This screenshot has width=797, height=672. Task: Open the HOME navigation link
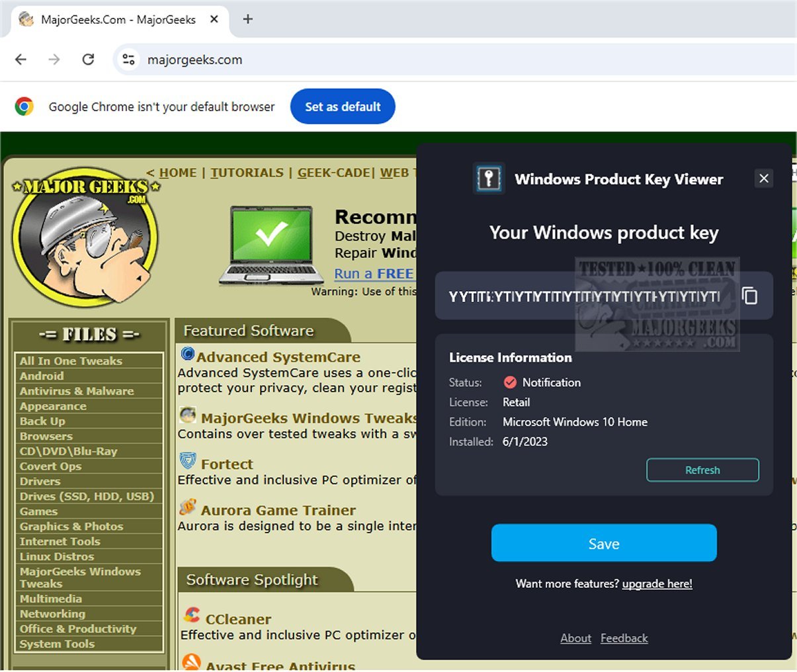(177, 173)
